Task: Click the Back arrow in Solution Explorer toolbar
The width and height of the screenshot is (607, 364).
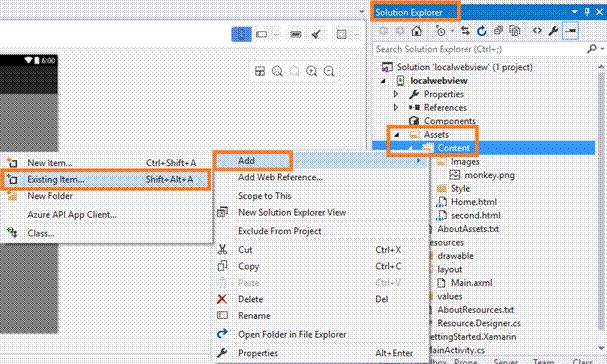Action: pyautogui.click(x=384, y=31)
